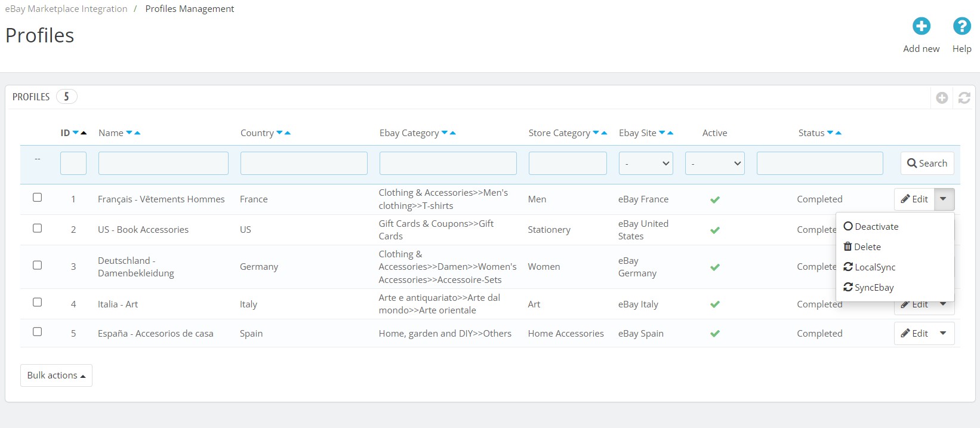Open the Bulk actions menu
This screenshot has width=980, height=428.
point(56,375)
